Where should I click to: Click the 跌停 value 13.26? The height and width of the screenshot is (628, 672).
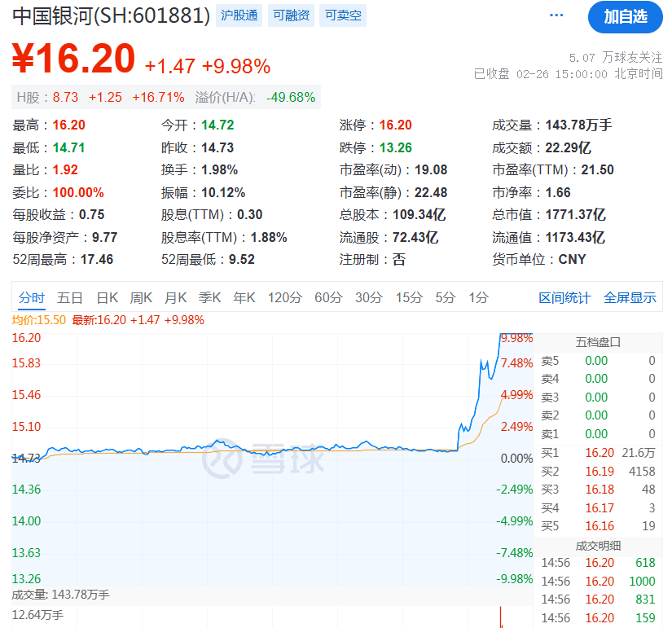click(396, 148)
